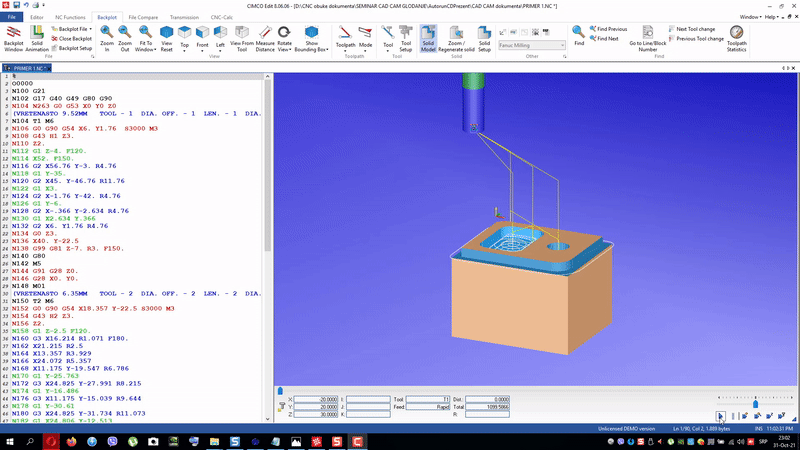Expand the Top view dropdown arrow
The image size is (800, 450).
185,51
